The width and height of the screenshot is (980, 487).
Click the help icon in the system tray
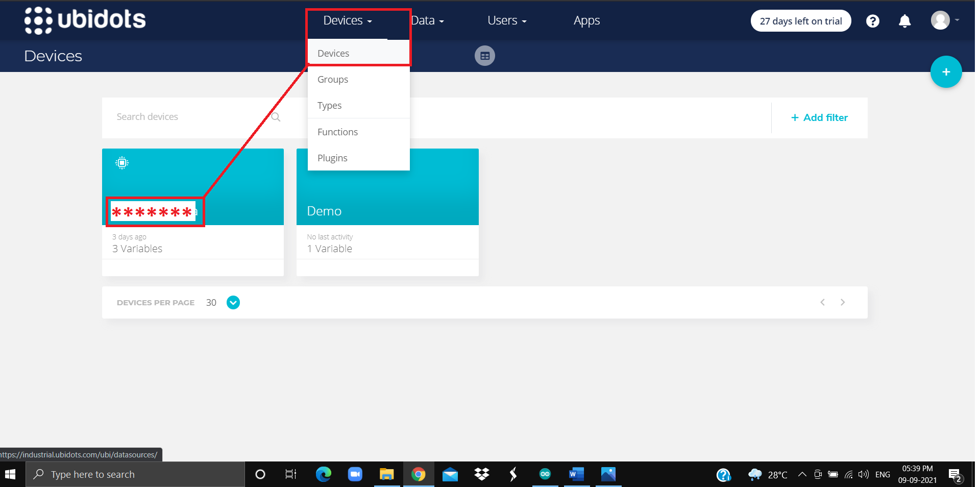pos(723,475)
